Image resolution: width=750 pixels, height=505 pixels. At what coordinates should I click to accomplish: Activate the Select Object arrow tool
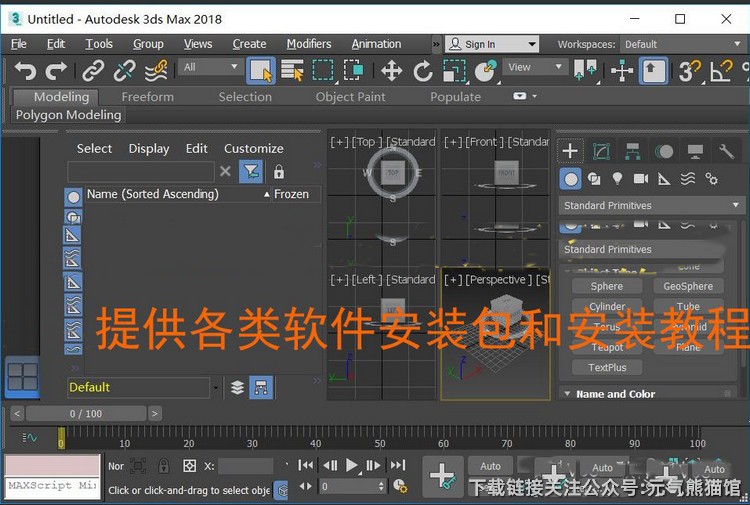[260, 70]
